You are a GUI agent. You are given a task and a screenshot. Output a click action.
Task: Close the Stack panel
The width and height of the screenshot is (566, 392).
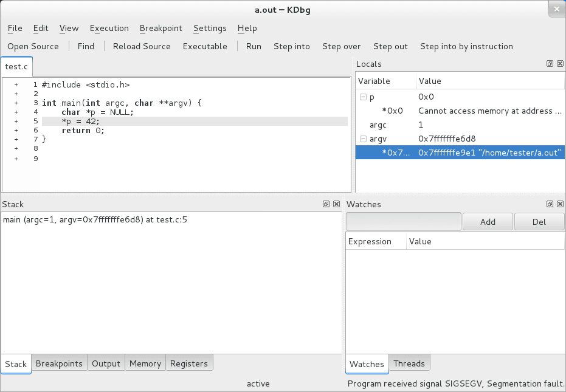pyautogui.click(x=336, y=204)
